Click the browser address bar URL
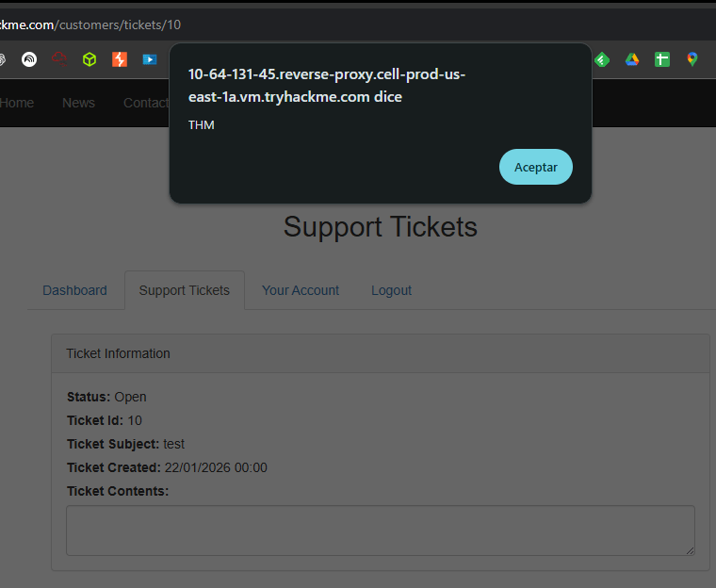This screenshot has width=716, height=588. click(90, 24)
